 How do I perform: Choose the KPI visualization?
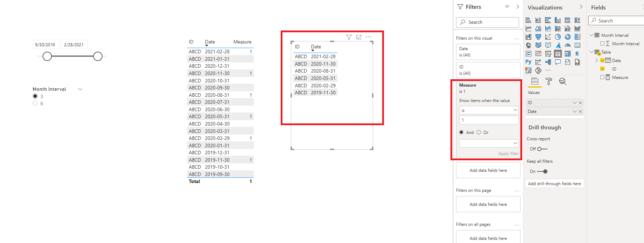coord(538,54)
